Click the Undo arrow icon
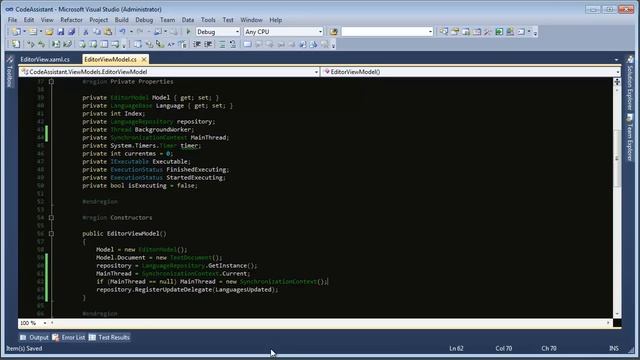This screenshot has width=640, height=360. 122,31
